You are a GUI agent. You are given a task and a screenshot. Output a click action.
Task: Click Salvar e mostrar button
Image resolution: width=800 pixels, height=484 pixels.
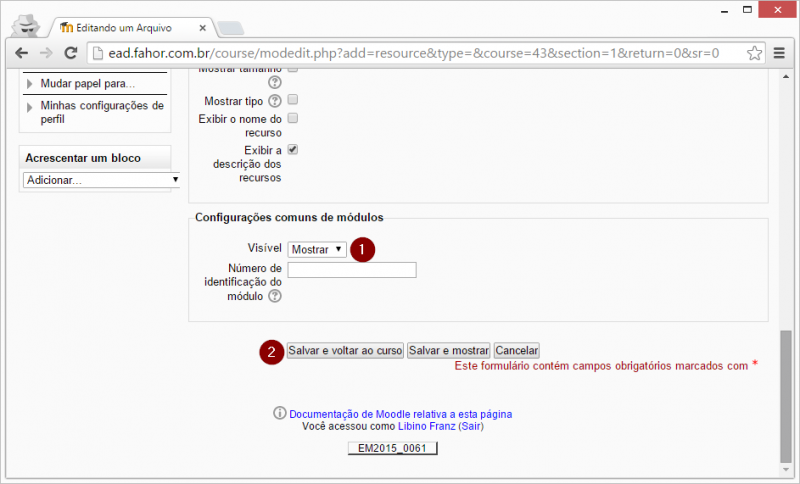coord(448,350)
